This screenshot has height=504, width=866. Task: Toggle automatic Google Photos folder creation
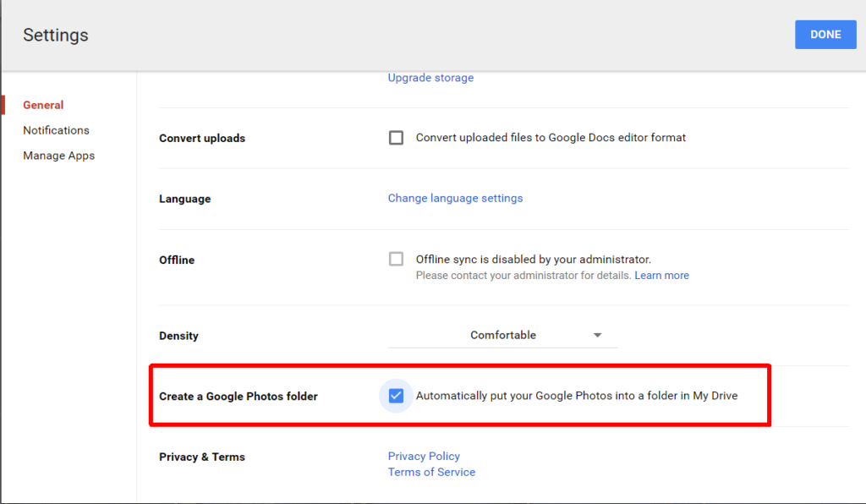click(x=396, y=395)
